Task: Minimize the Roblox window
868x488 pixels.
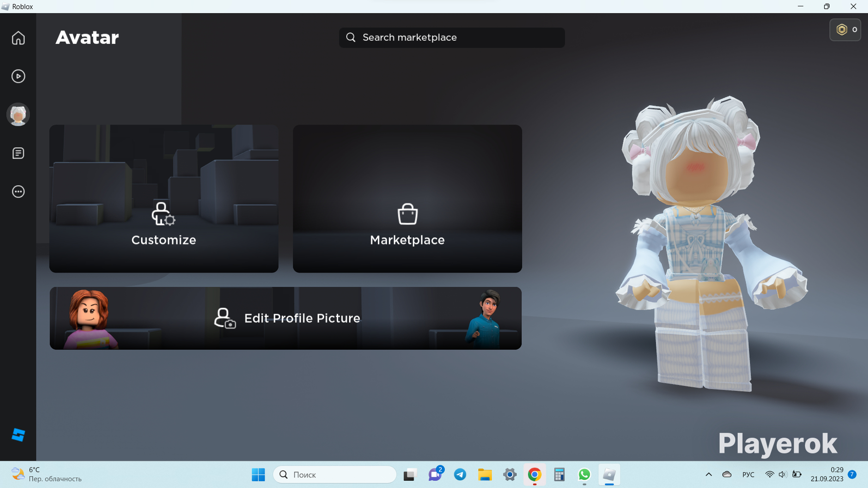Action: (x=801, y=6)
